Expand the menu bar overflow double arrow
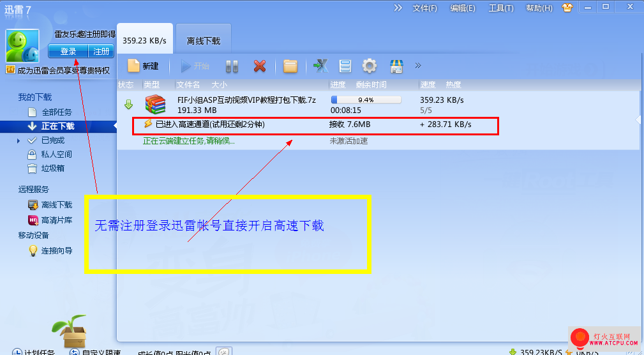Viewport: 644px width, 355px height. point(398,8)
